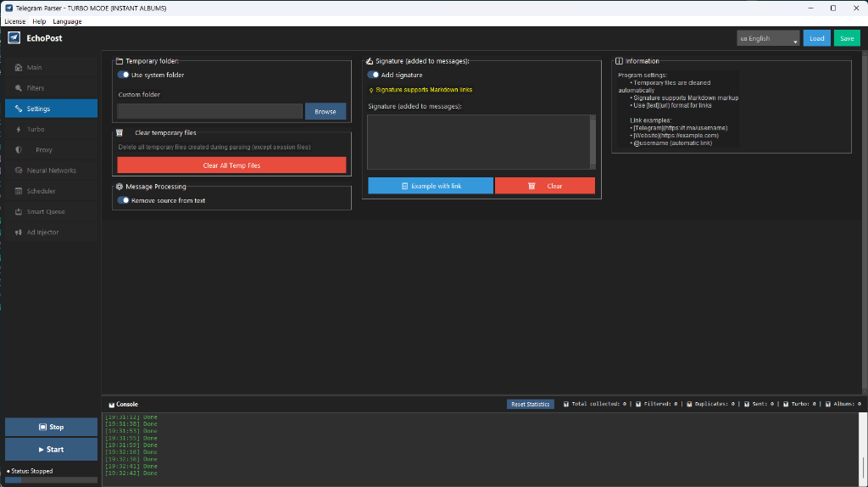Viewport: 868px width, 487px height.
Task: Click the Telegram Parser title bar icon
Action: pos(8,8)
